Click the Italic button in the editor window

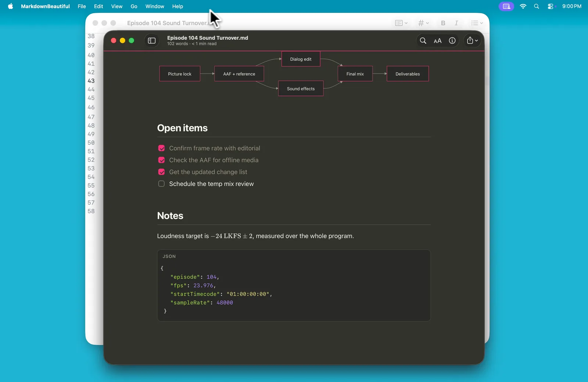pos(456,23)
